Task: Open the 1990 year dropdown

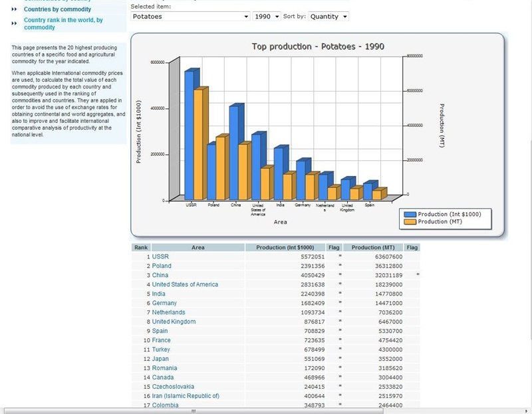Action: [267, 16]
